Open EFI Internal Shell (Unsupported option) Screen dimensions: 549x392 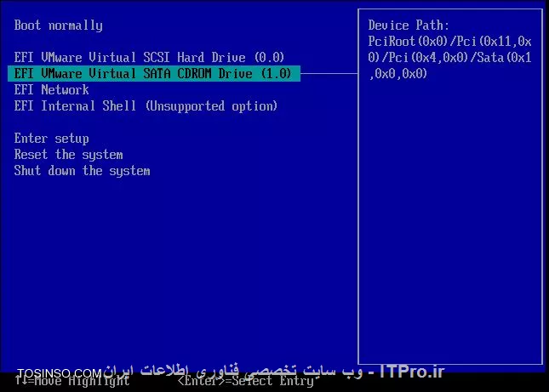click(146, 106)
